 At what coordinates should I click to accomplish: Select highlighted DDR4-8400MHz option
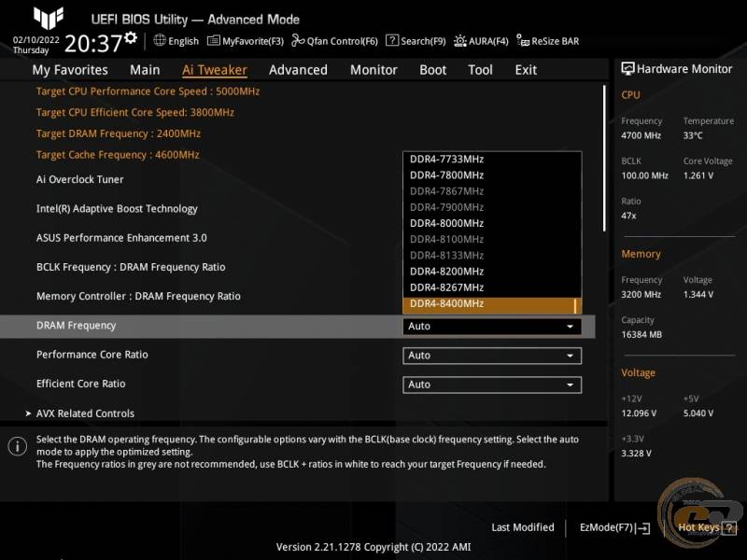coord(492,306)
